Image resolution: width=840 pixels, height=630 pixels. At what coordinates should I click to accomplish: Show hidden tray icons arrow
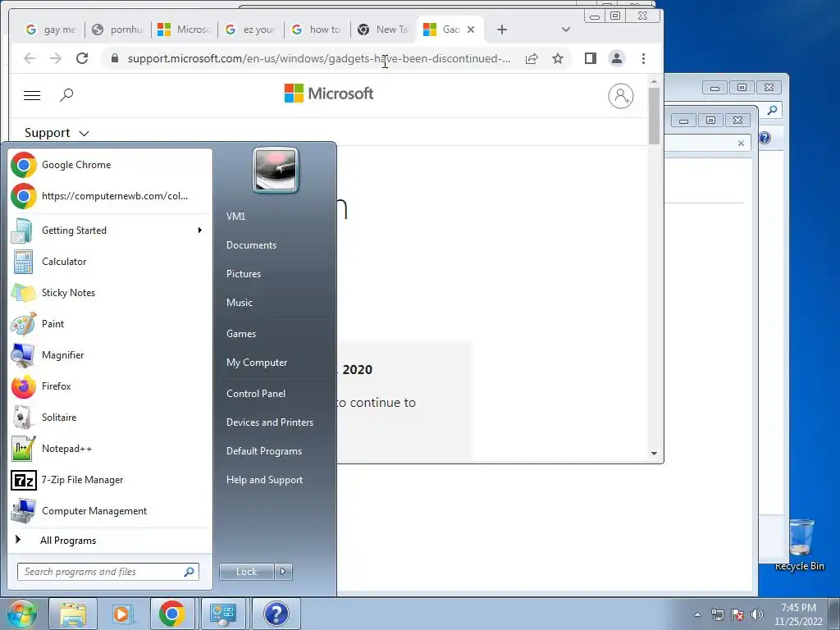pos(697,614)
